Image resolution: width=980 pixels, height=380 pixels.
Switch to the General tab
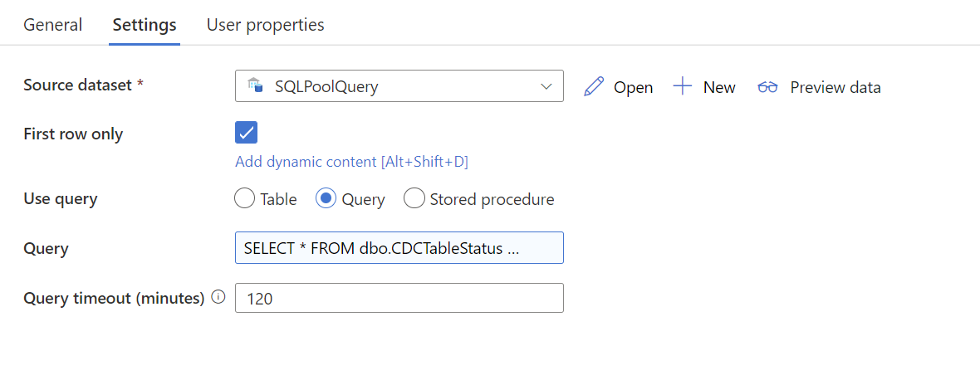tap(52, 25)
